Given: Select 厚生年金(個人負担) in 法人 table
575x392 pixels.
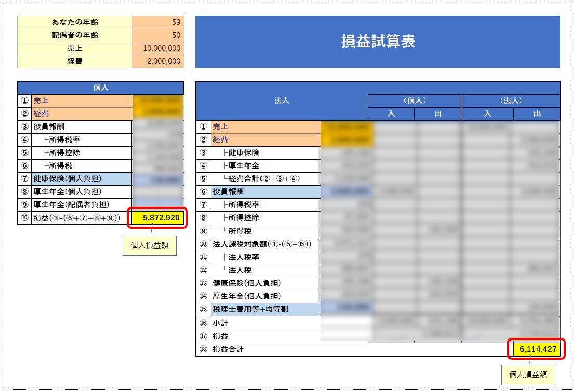Looking at the screenshot, I should pyautogui.click(x=266, y=296).
